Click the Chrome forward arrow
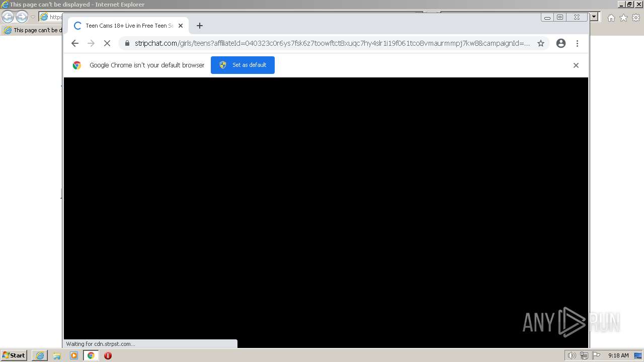The height and width of the screenshot is (362, 644). [91, 43]
